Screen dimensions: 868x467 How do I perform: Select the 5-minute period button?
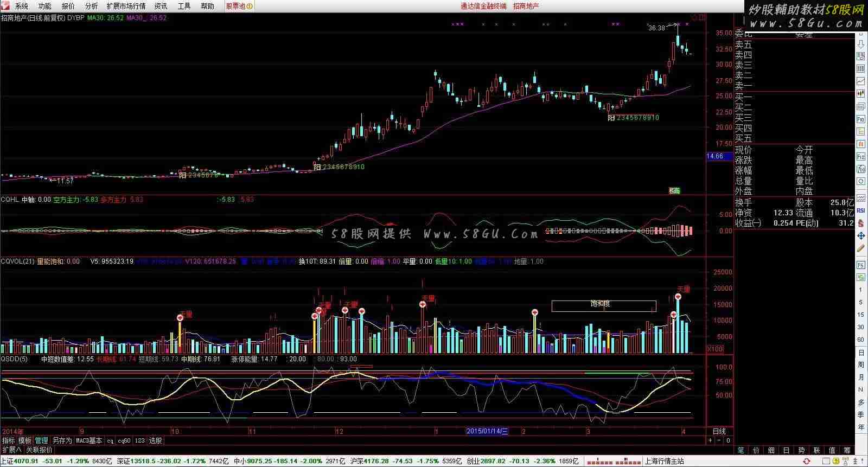click(861, 302)
